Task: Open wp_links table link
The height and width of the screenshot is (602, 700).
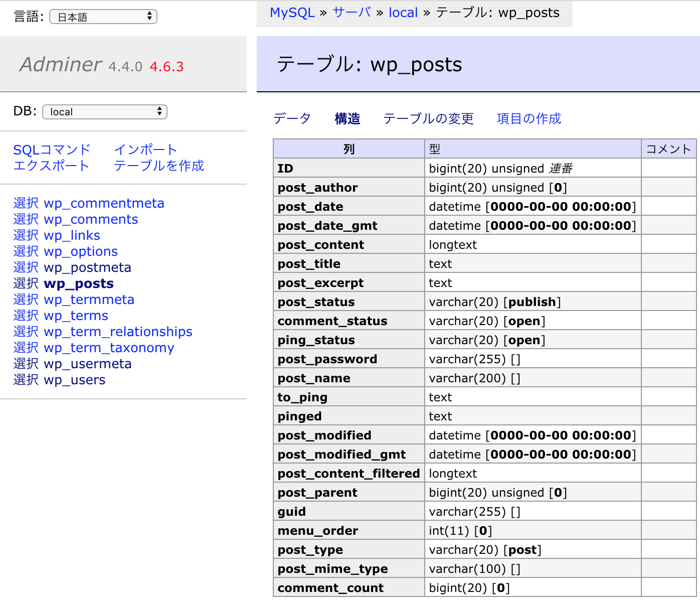Action: [x=72, y=235]
